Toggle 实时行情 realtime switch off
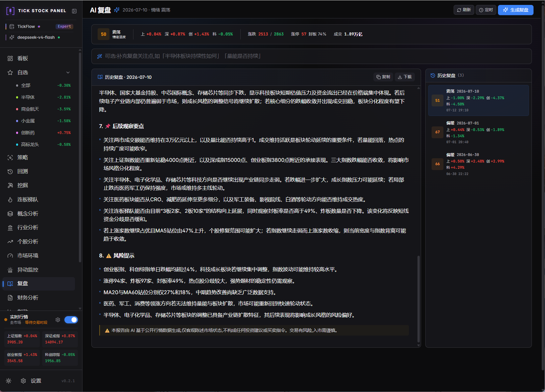 click(71, 320)
